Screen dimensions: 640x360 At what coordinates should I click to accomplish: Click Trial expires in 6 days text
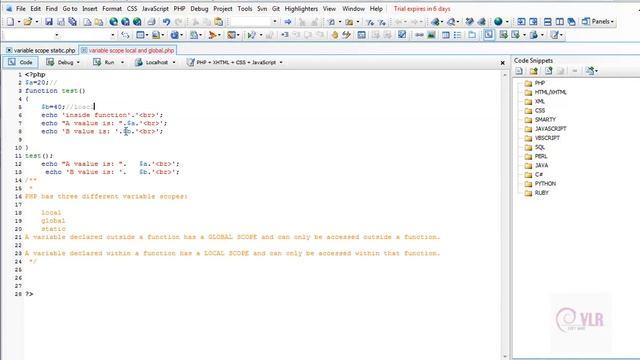click(422, 9)
